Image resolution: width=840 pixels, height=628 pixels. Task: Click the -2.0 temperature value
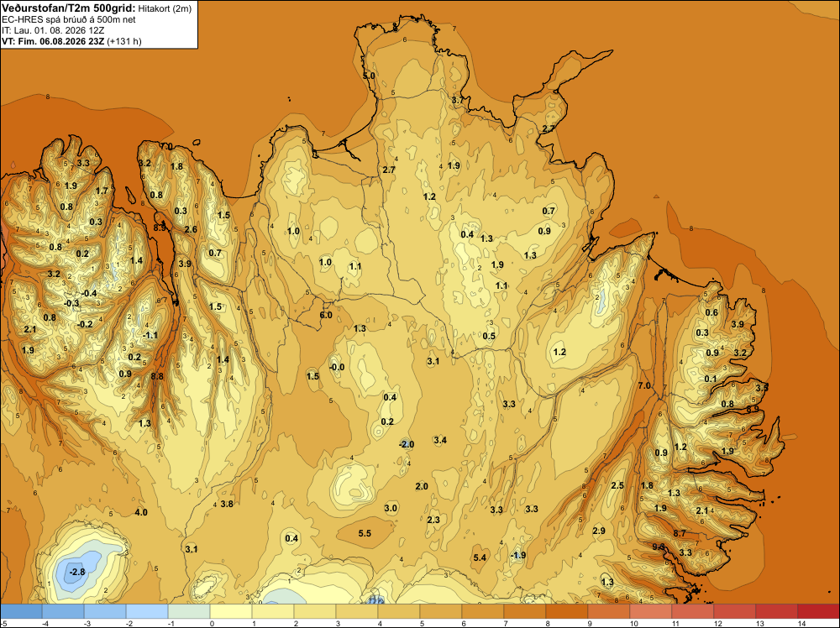(407, 444)
